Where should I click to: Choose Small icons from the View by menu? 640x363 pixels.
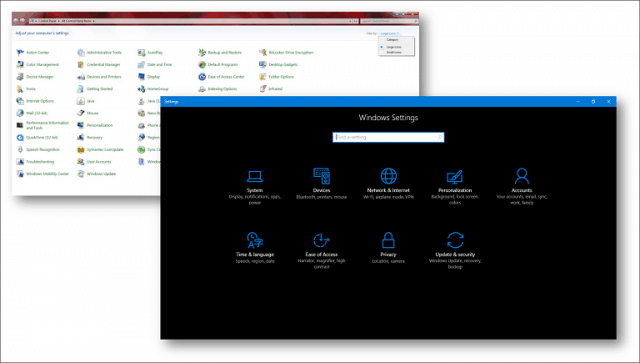click(x=394, y=52)
